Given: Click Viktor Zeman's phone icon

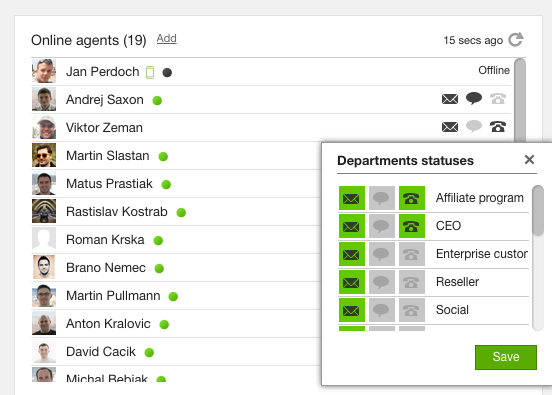Looking at the screenshot, I should point(498,126).
